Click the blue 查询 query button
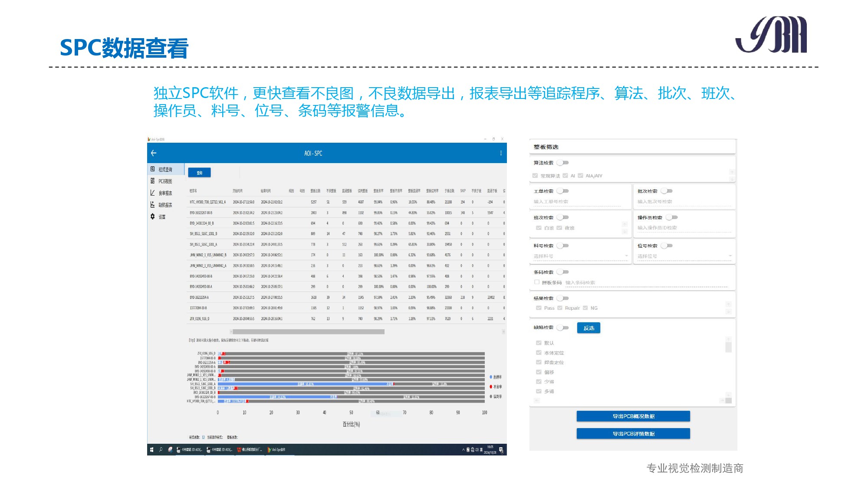The image size is (868, 488). tap(199, 173)
